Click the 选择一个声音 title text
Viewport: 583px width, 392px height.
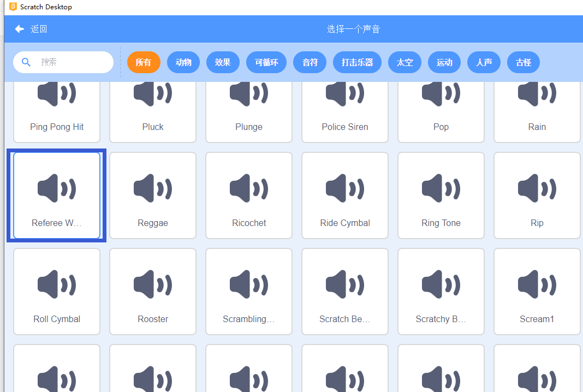pos(353,29)
